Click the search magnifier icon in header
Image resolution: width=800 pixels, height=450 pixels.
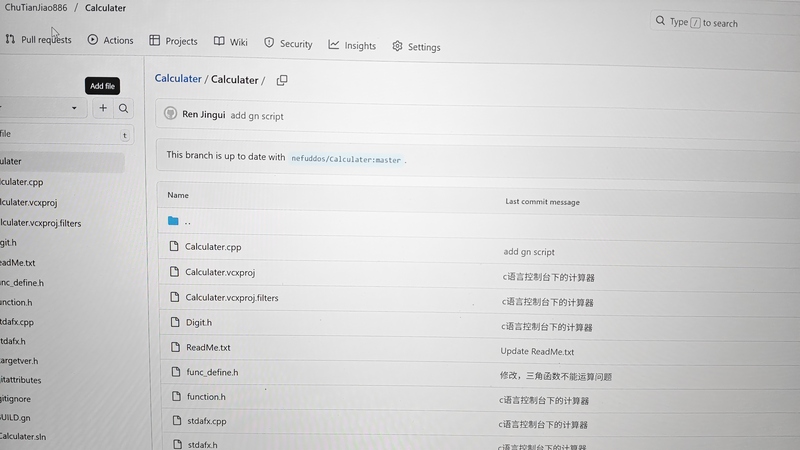660,20
